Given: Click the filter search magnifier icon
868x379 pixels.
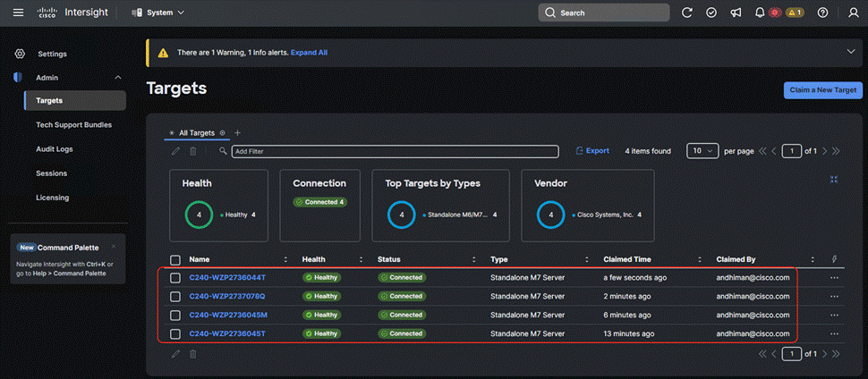Looking at the screenshot, I should [x=223, y=151].
